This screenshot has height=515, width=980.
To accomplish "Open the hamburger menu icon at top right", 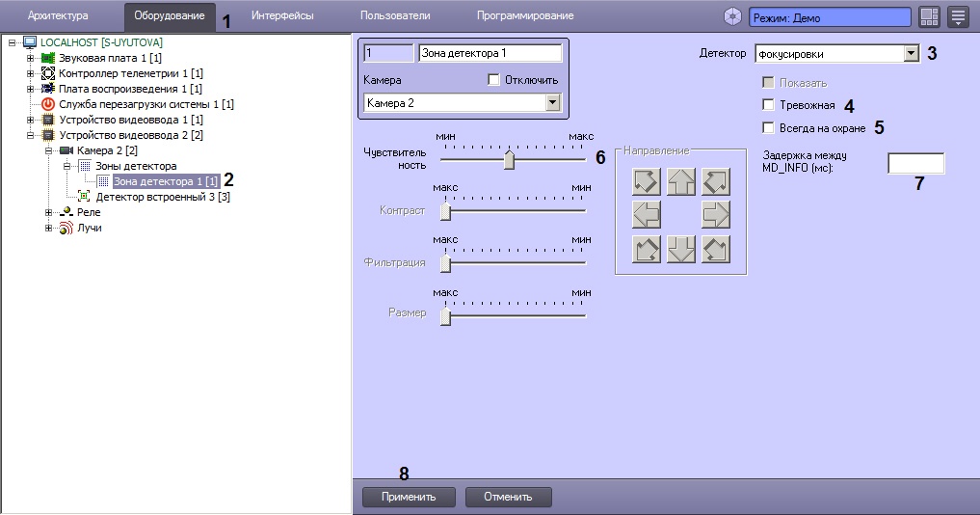I will 958,16.
